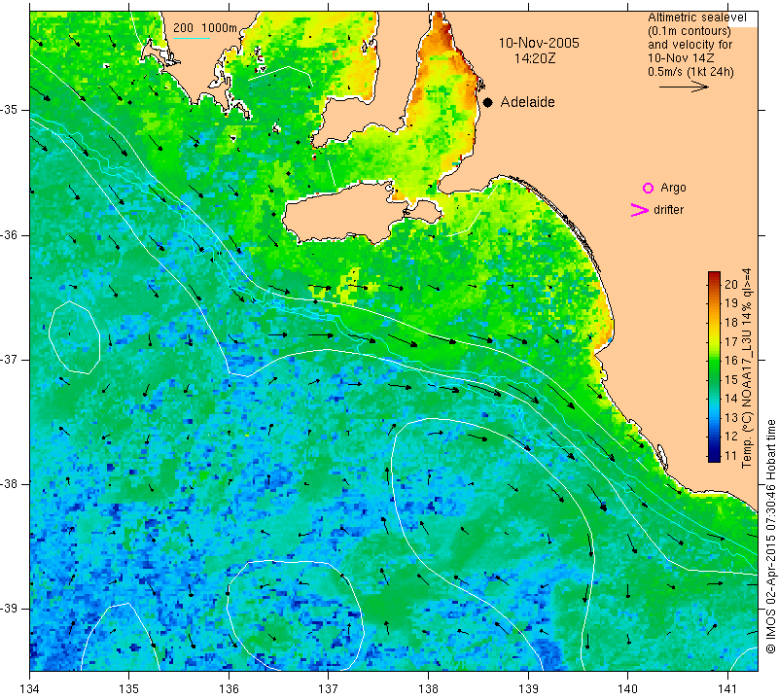Click the Adelaide city marker dot

(488, 103)
